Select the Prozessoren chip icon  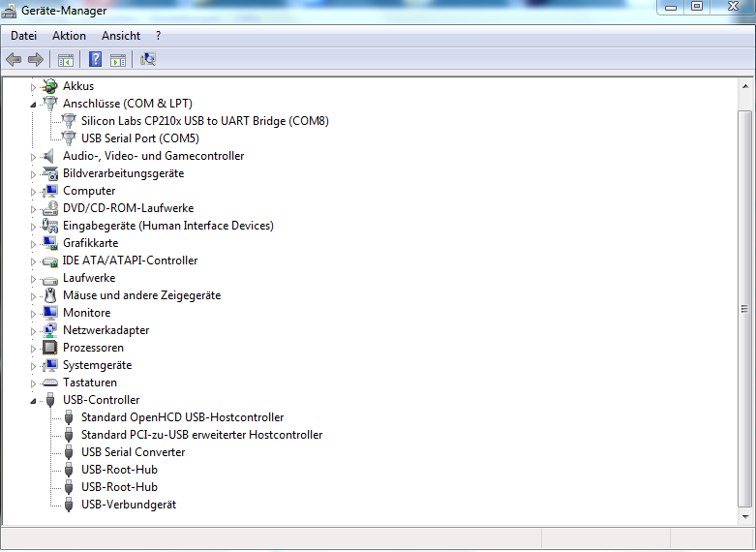pyautogui.click(x=50, y=348)
